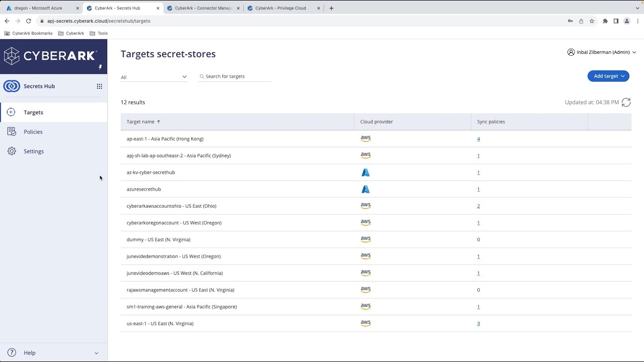Image resolution: width=644 pixels, height=362 pixels.
Task: Open the Settings menu item
Action: point(34,151)
